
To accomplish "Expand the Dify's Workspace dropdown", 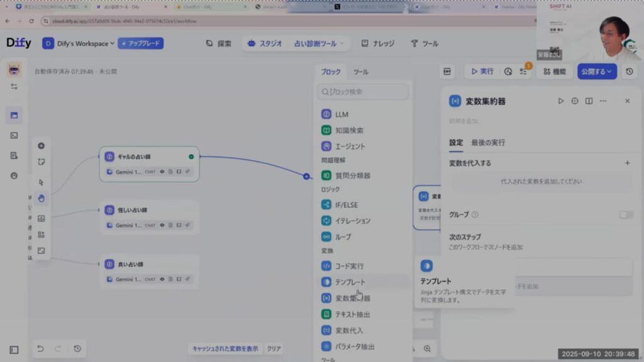I will 79,43.
